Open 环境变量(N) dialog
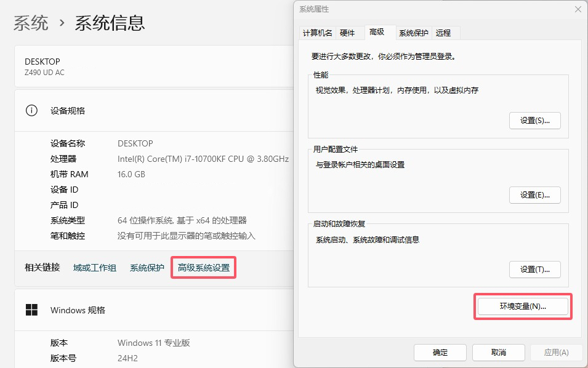588x368 pixels. (x=523, y=306)
